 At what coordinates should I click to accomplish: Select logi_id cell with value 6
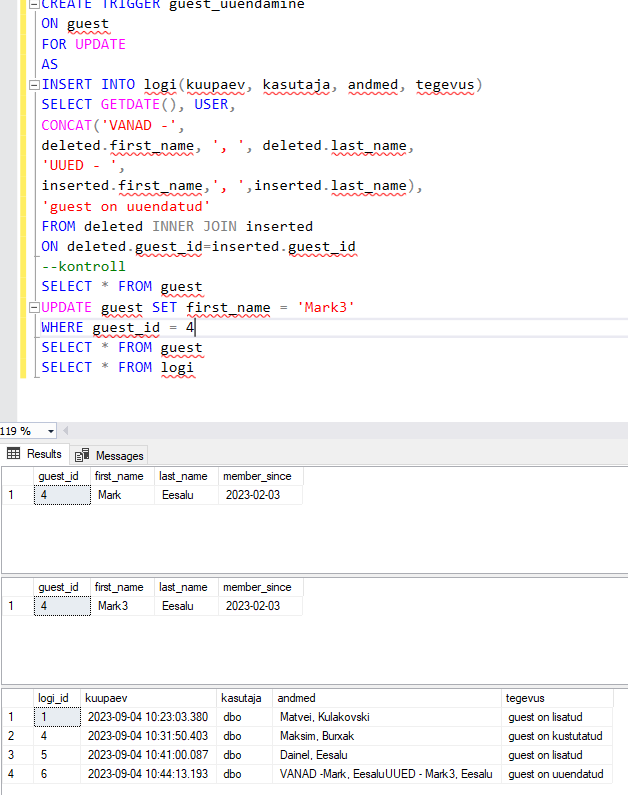[x=57, y=774]
